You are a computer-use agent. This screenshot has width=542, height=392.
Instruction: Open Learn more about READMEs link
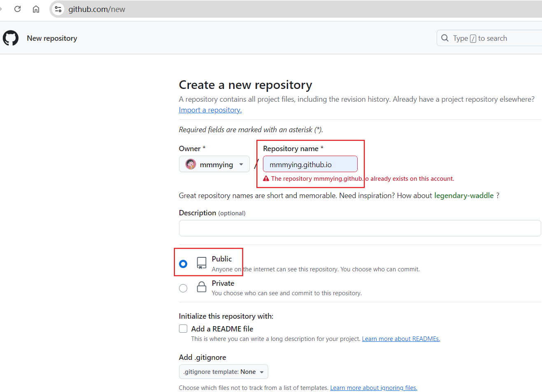(x=401, y=339)
